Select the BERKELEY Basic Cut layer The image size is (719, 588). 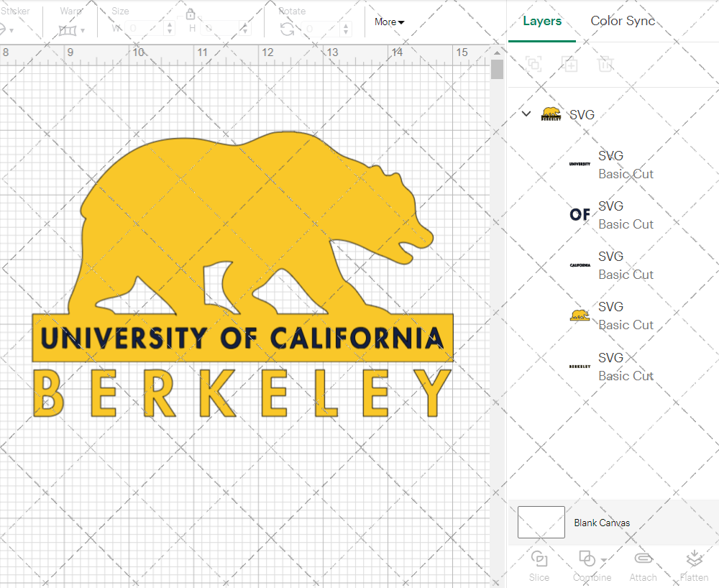tap(626, 367)
